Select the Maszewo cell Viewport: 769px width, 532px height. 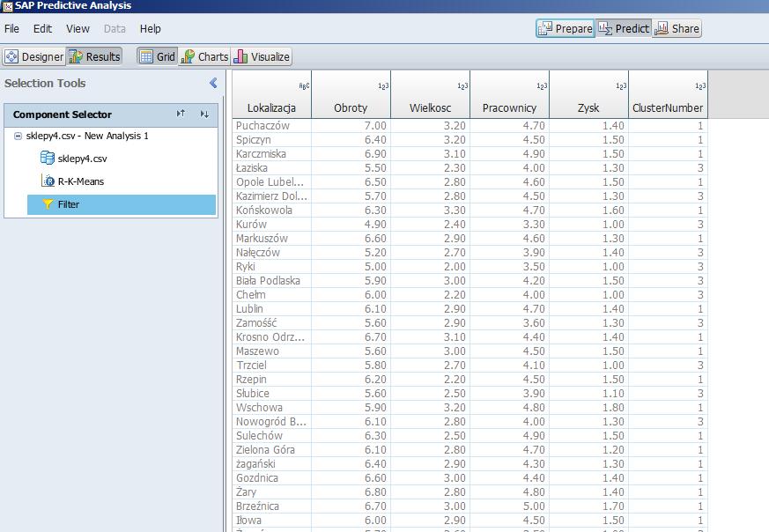(x=271, y=351)
